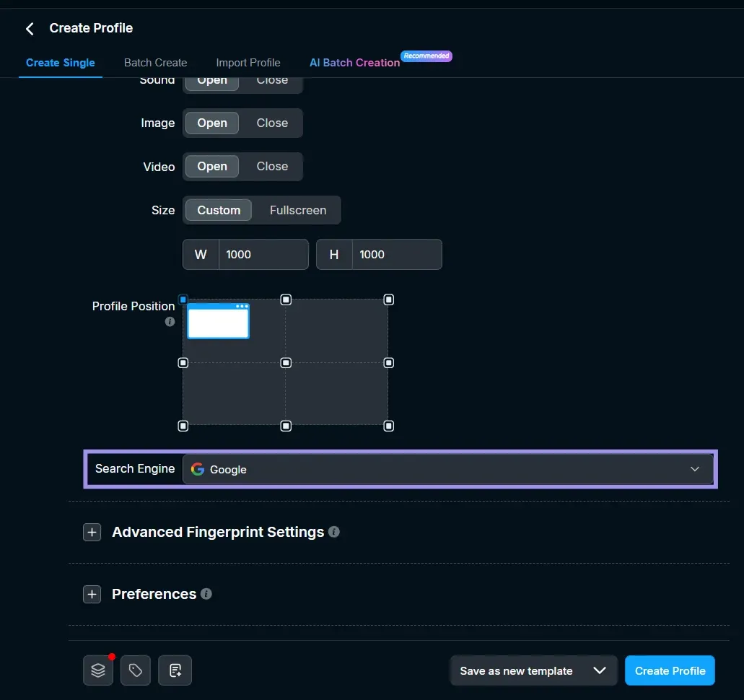744x700 pixels.
Task: Open Save as new template dropdown arrow
Action: point(600,670)
